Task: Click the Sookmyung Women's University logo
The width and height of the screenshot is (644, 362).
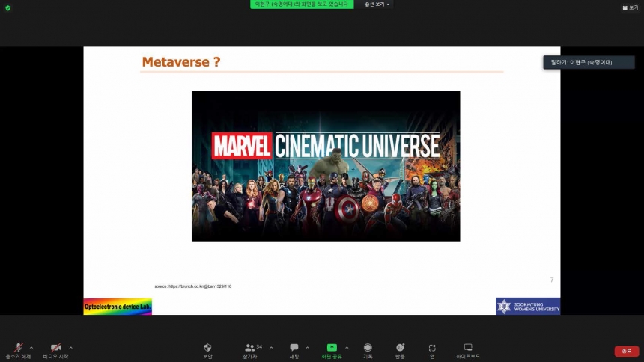Action: tap(528, 306)
